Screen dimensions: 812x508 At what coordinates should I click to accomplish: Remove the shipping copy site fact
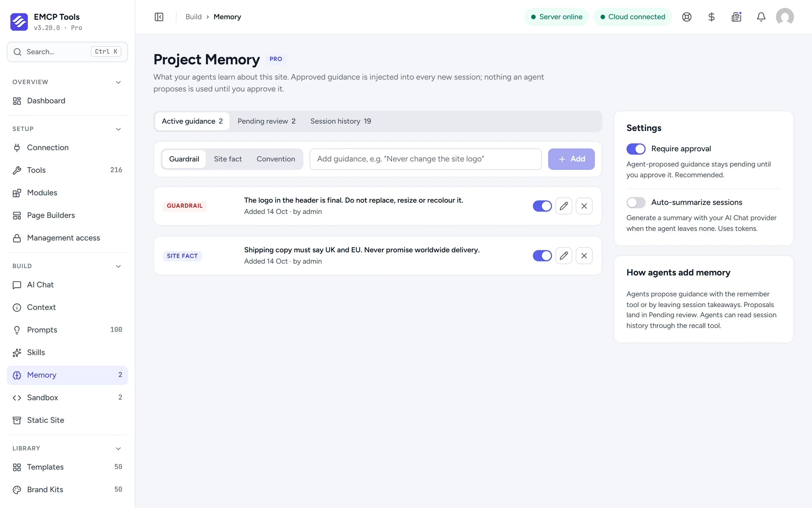tap(584, 256)
